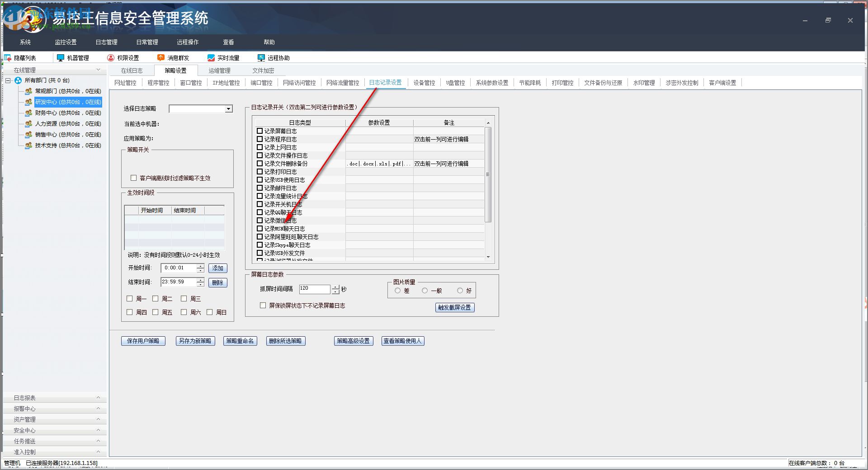Image resolution: width=868 pixels, height=470 pixels.
Task: Select 一般 picture quality radio button
Action: pos(425,291)
